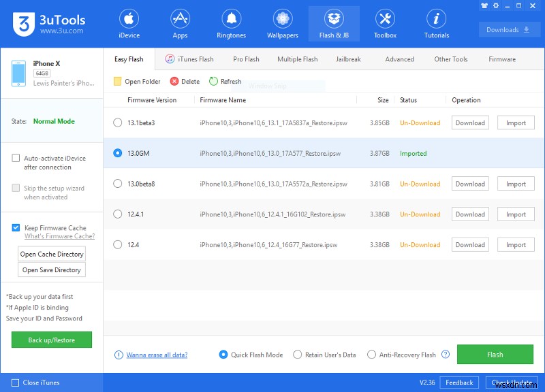Import firmware for 12.4 row
Viewport: 545px width, 392px height.
point(516,245)
